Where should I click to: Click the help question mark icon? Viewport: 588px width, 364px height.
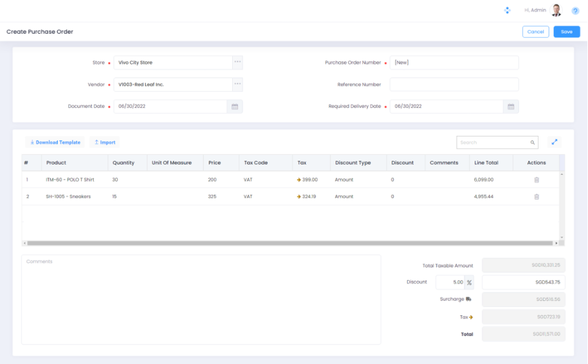coord(575,10)
